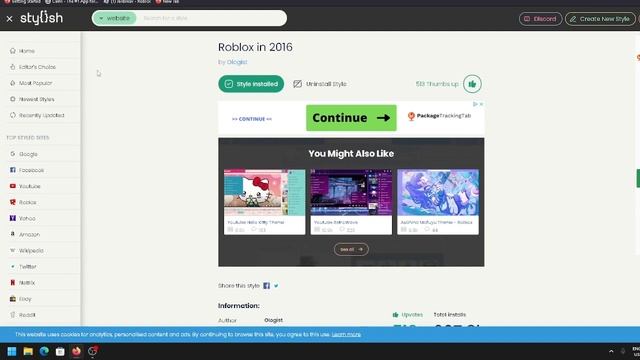Open Microsoft Edge from taskbar
The image size is (640, 360).
pyautogui.click(x=44, y=351)
